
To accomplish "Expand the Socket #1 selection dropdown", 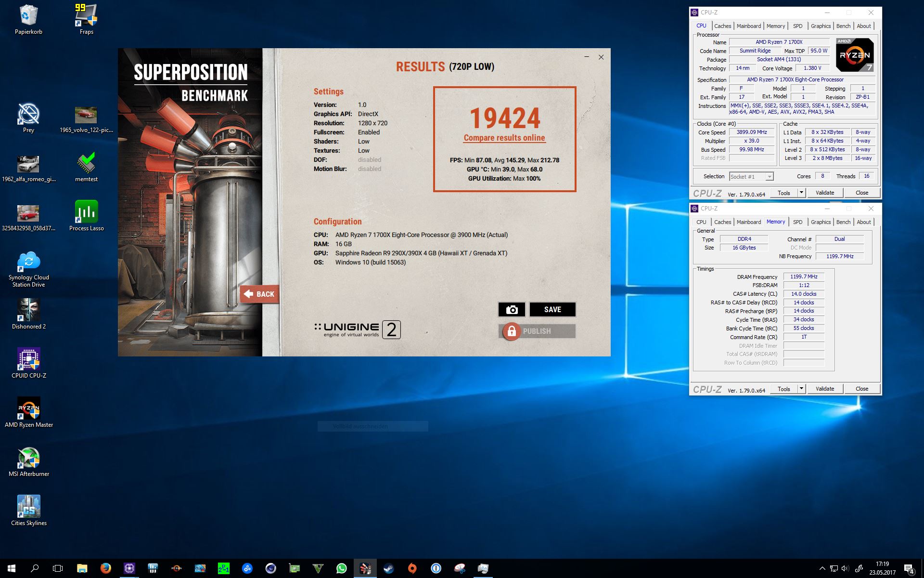I will point(770,177).
